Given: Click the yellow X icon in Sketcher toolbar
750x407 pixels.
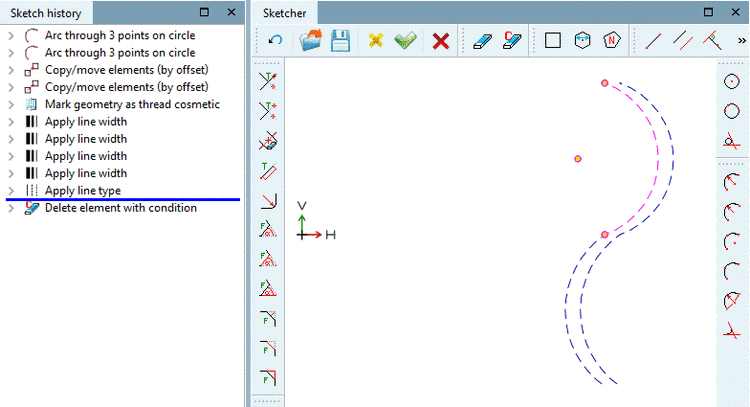Looking at the screenshot, I should 376,40.
